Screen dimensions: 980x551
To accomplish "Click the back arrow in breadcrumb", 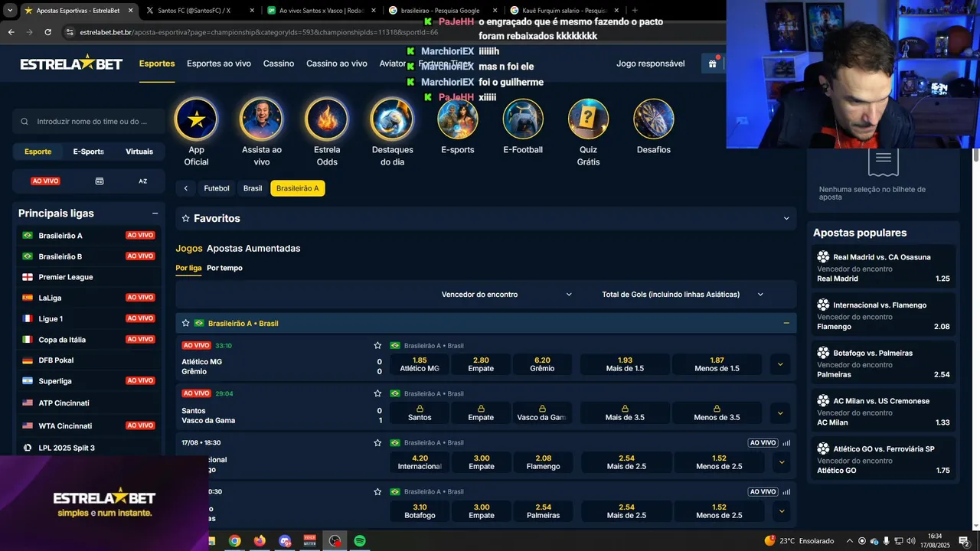I will point(185,188).
